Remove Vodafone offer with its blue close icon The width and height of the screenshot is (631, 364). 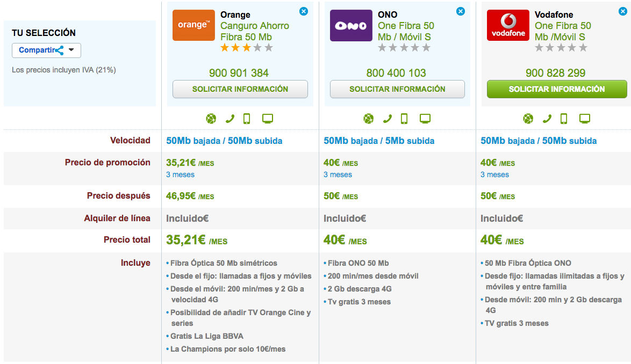click(623, 11)
